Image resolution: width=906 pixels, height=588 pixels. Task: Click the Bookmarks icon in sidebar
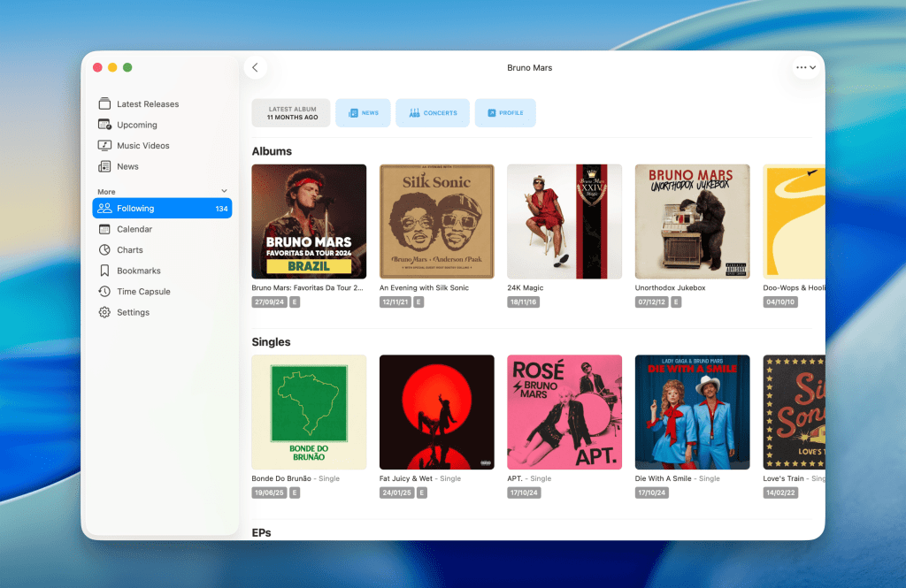coord(104,271)
